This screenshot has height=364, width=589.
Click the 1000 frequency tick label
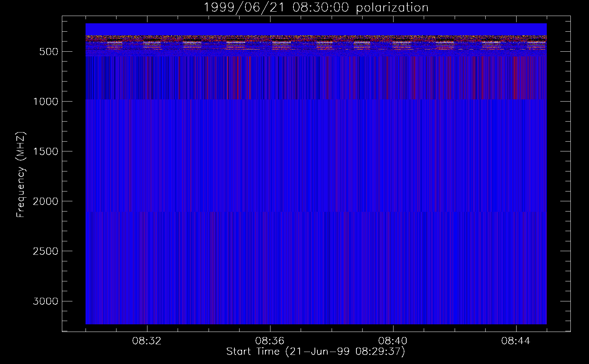(46, 102)
